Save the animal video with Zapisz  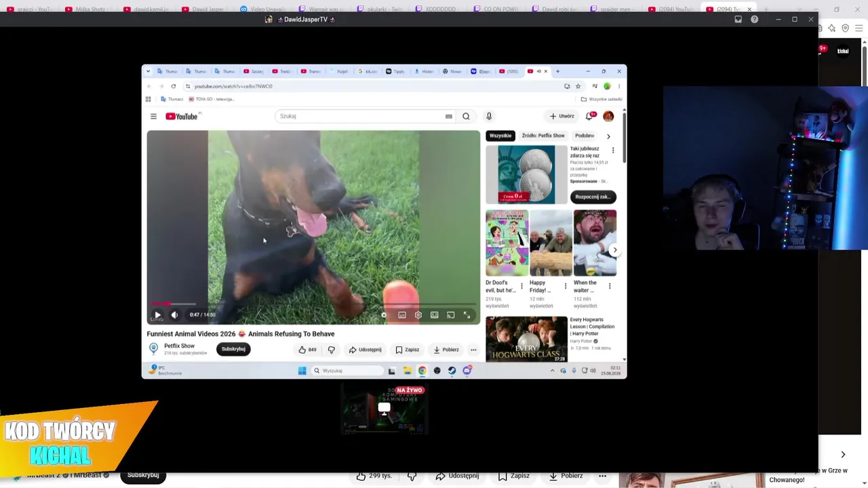[408, 350]
